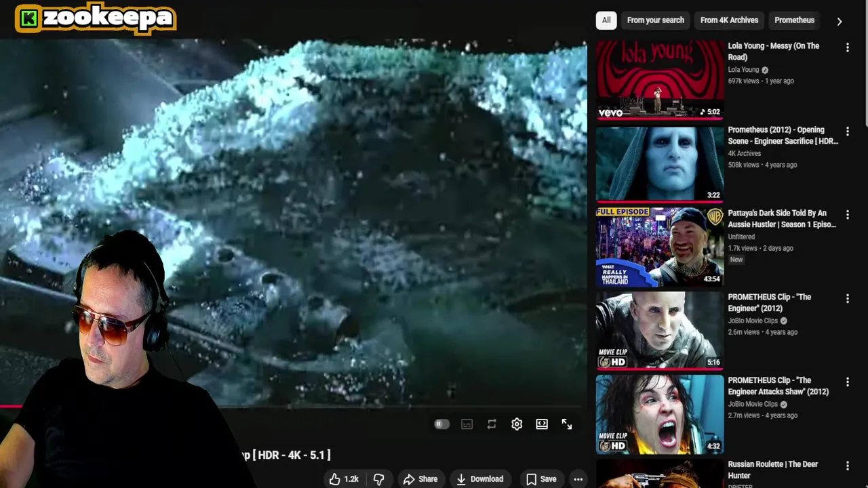Open options menu for Lola Young Messy video
This screenshot has height=488, width=868.
click(x=847, y=47)
